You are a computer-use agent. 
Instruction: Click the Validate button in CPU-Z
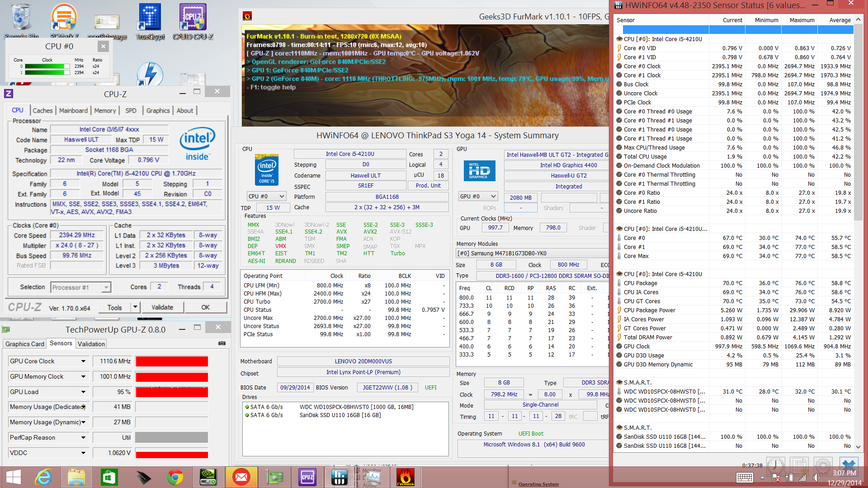tap(162, 307)
